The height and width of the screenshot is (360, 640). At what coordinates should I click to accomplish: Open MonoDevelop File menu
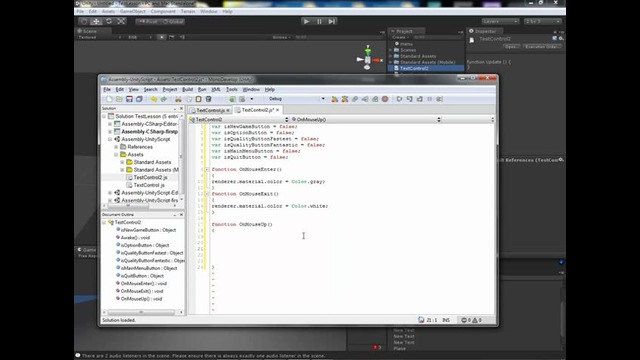(x=107, y=89)
